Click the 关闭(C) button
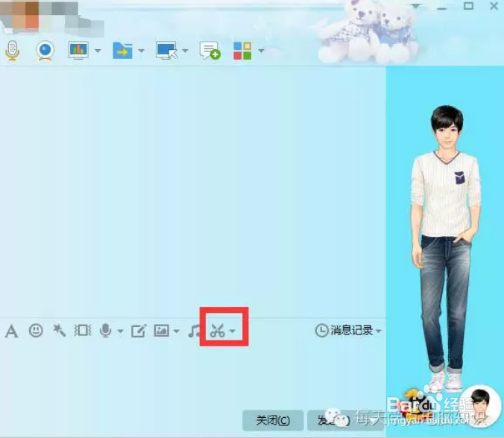Screen dimensions: 504x438 (x=273, y=420)
